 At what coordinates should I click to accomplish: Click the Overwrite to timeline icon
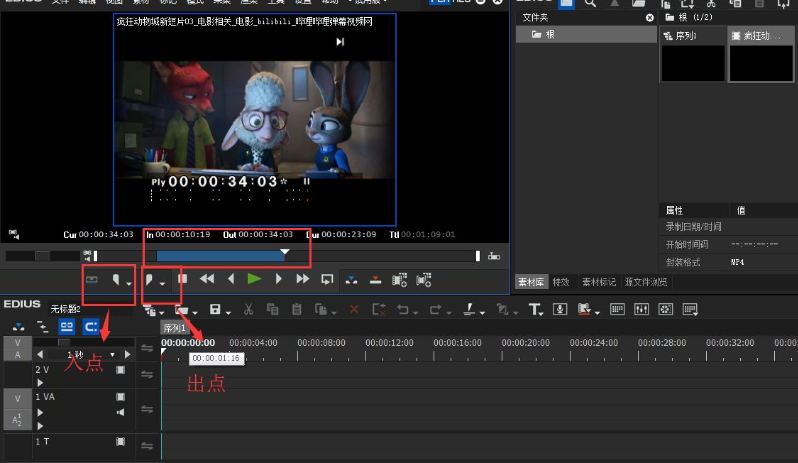374,280
